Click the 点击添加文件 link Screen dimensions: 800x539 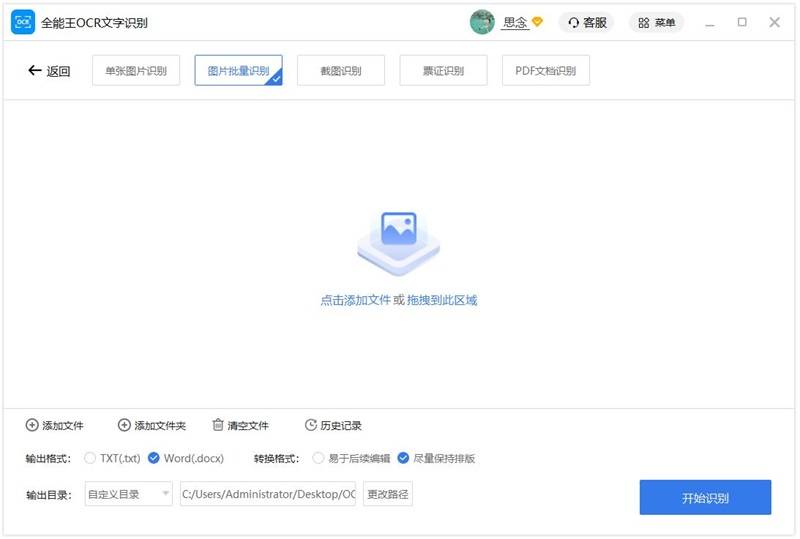pos(356,300)
